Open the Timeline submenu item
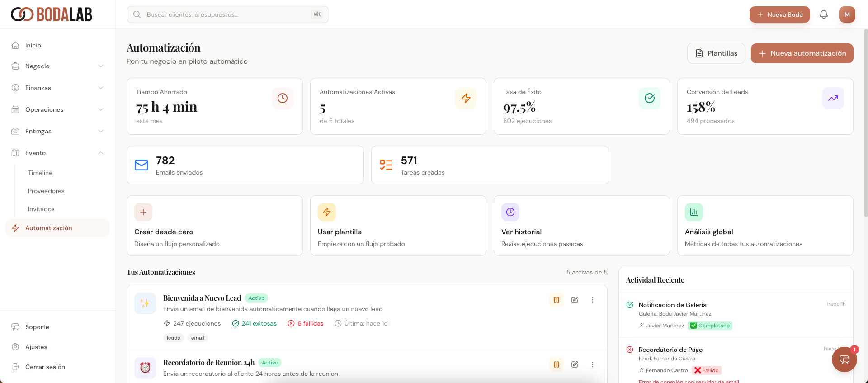868x383 pixels. click(x=40, y=173)
